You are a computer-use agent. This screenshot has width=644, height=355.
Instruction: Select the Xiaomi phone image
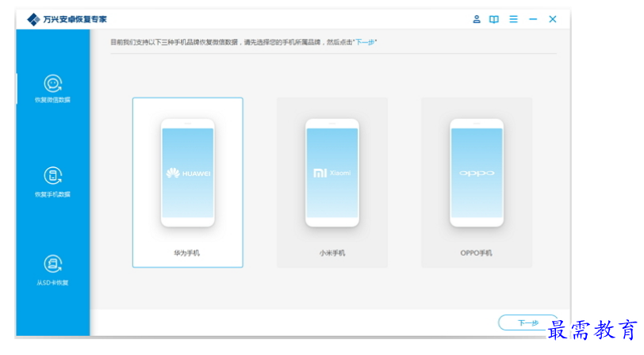pos(332,173)
